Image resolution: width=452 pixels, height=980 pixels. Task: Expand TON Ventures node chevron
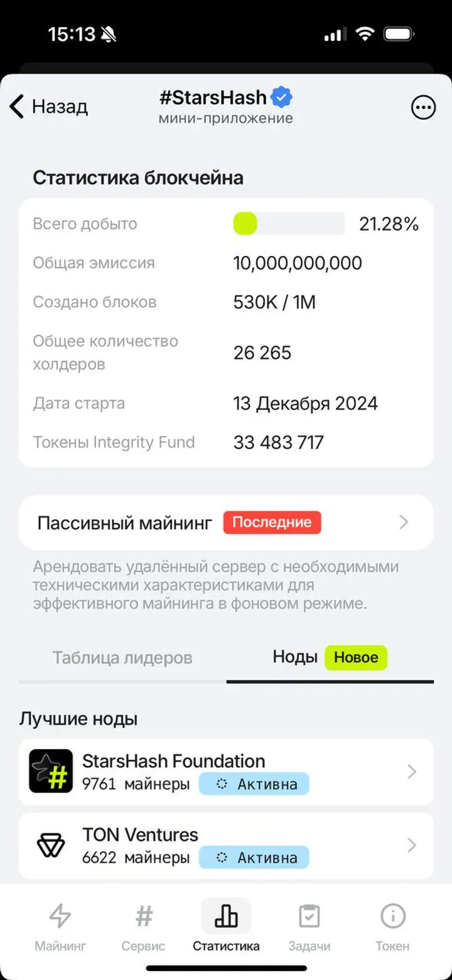coord(412,845)
